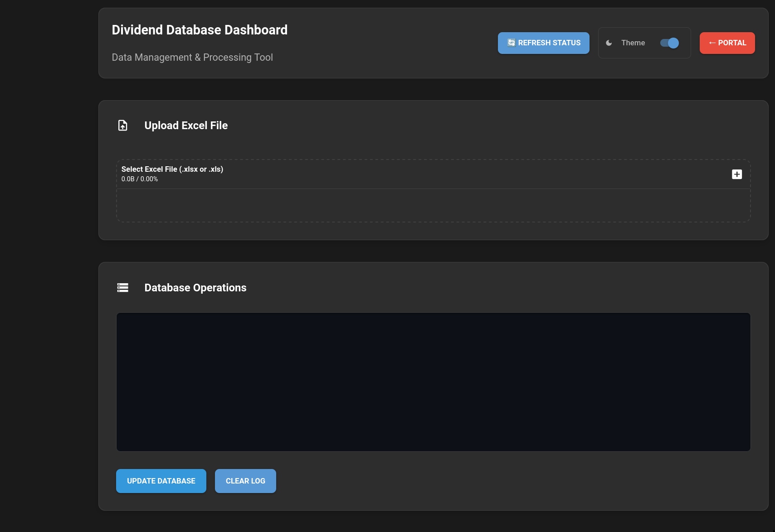Viewport: 775px width, 532px height.
Task: Click the 0.0B upload progress indicator
Action: (x=140, y=179)
